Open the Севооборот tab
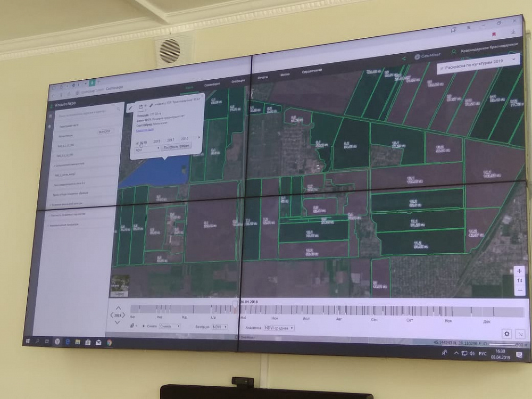 (212, 84)
